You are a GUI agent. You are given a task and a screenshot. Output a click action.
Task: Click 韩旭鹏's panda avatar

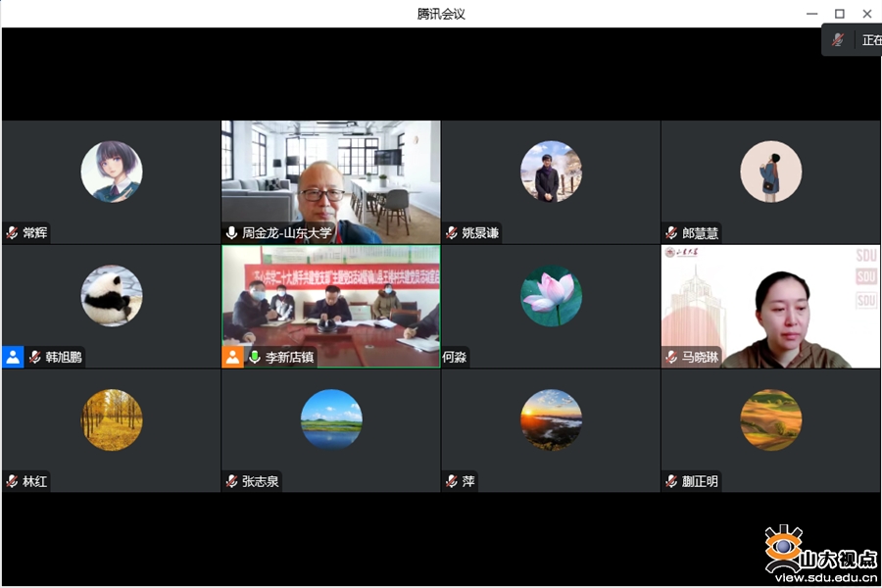point(112,296)
